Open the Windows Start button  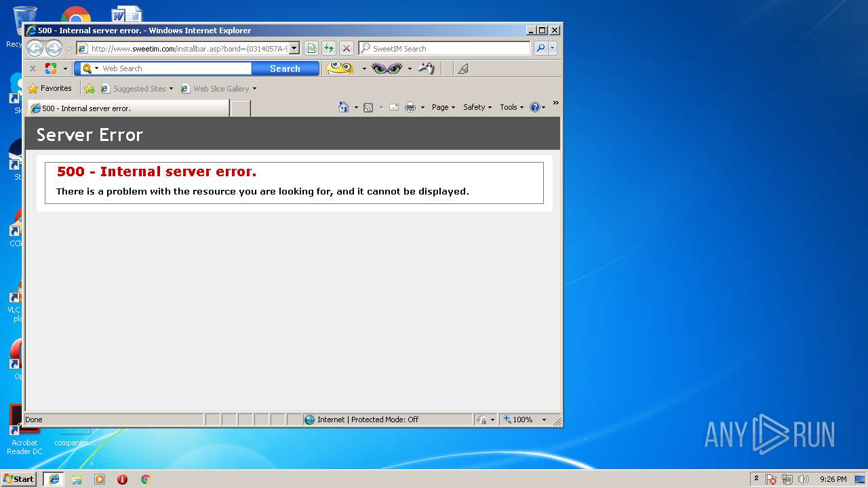(x=19, y=479)
